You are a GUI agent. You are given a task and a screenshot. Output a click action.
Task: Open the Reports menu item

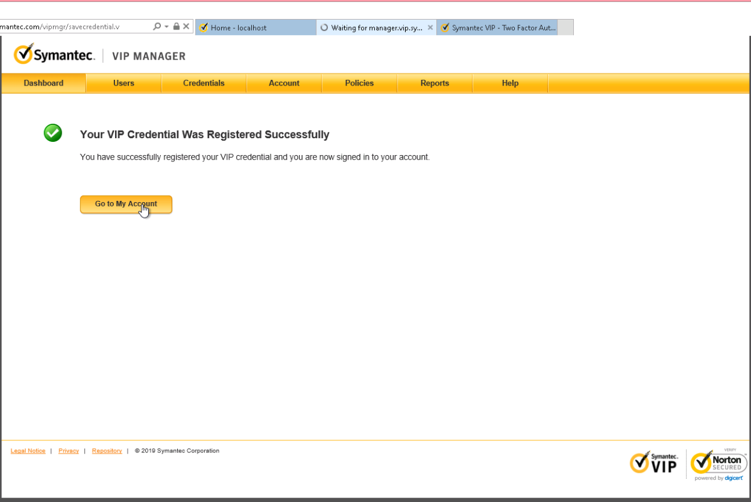434,83
